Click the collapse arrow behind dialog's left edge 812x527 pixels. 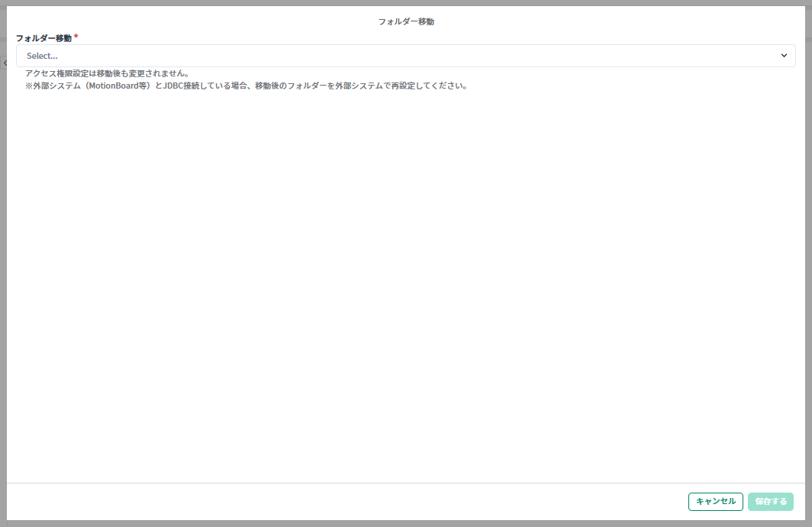(5, 63)
